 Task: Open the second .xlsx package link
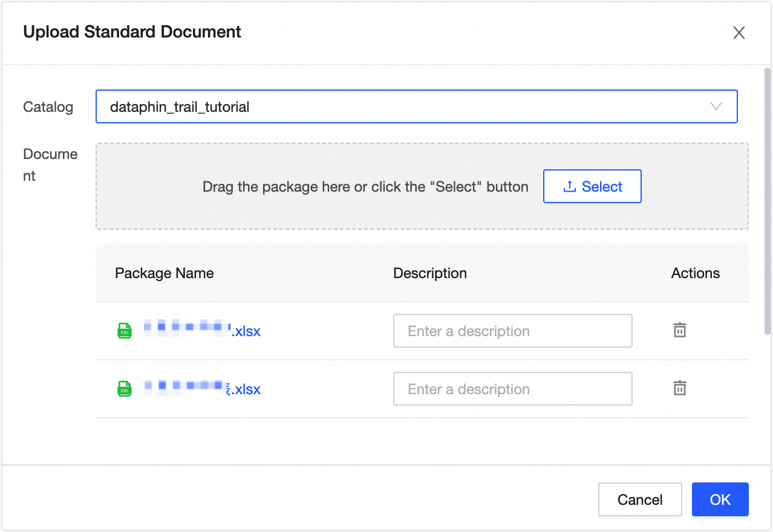coord(201,389)
